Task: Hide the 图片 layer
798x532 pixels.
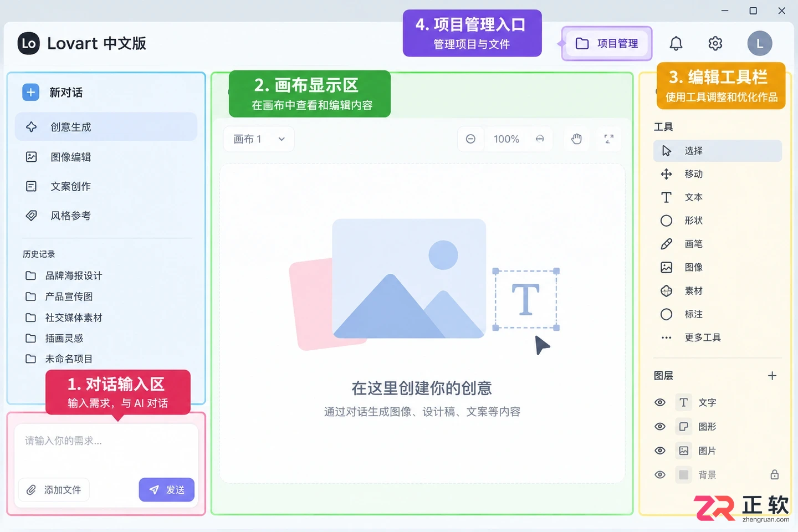Action: [x=660, y=451]
